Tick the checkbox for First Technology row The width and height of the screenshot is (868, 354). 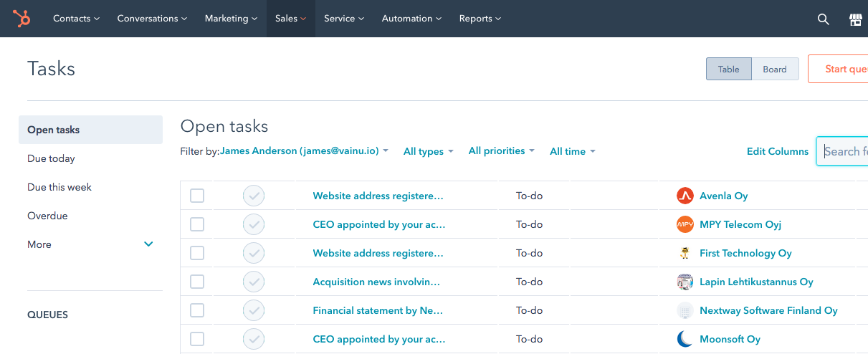tap(197, 253)
